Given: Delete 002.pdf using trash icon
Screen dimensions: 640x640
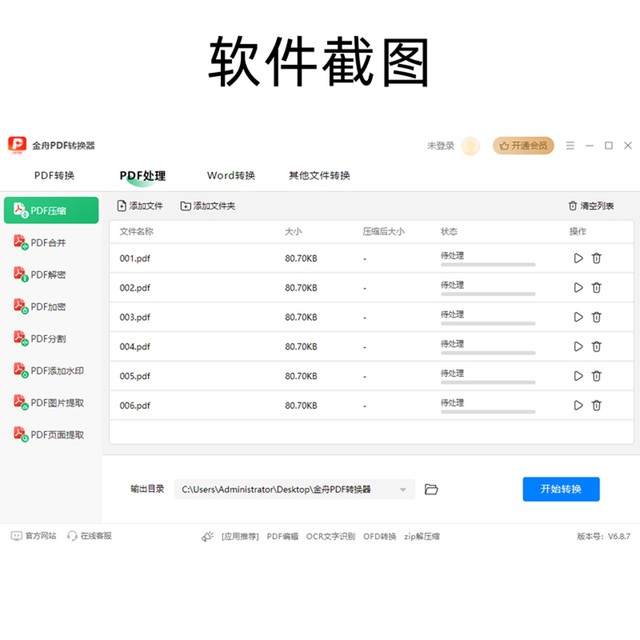Looking at the screenshot, I should click(x=596, y=287).
